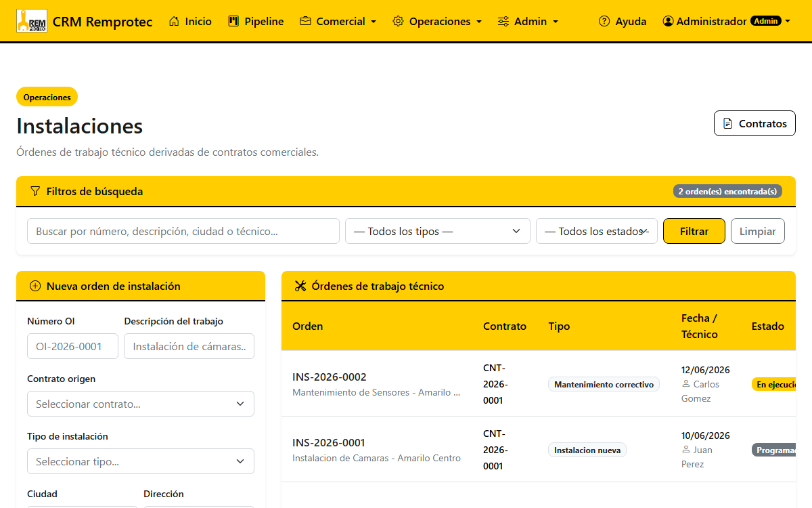This screenshot has width=812, height=508.
Task: Open the Seleccionar contrato dropdown
Action: (x=141, y=404)
